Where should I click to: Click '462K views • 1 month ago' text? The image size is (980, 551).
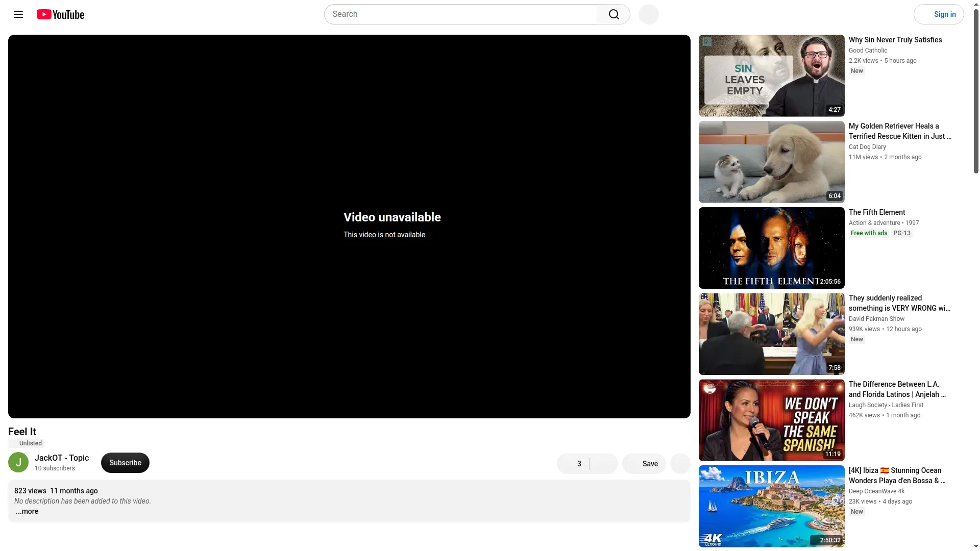[885, 415]
